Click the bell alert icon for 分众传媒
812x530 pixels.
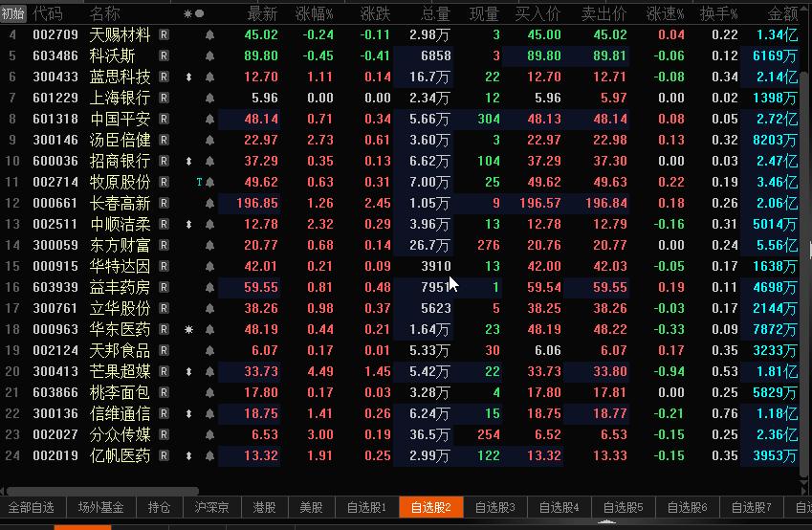209,434
